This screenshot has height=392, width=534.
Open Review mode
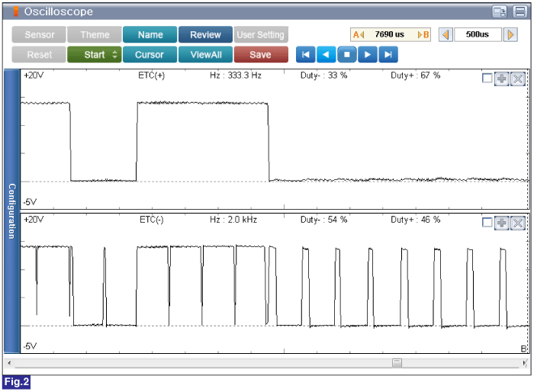point(205,35)
